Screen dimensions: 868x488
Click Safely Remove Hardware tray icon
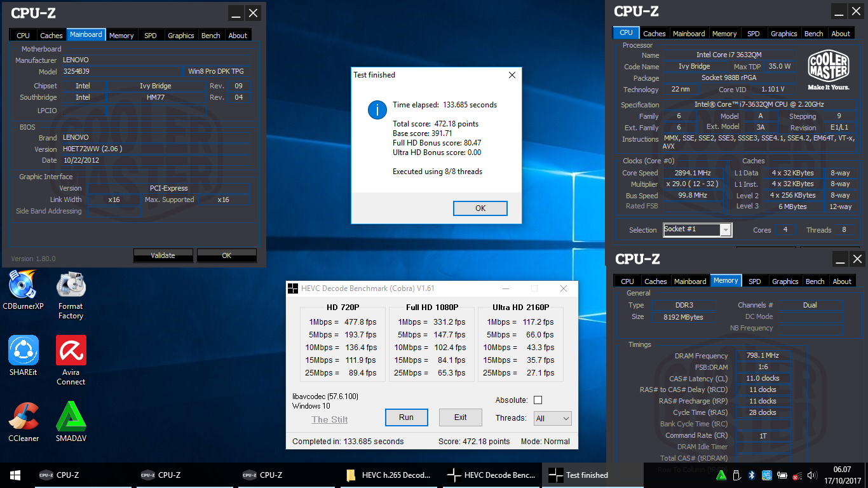[736, 475]
